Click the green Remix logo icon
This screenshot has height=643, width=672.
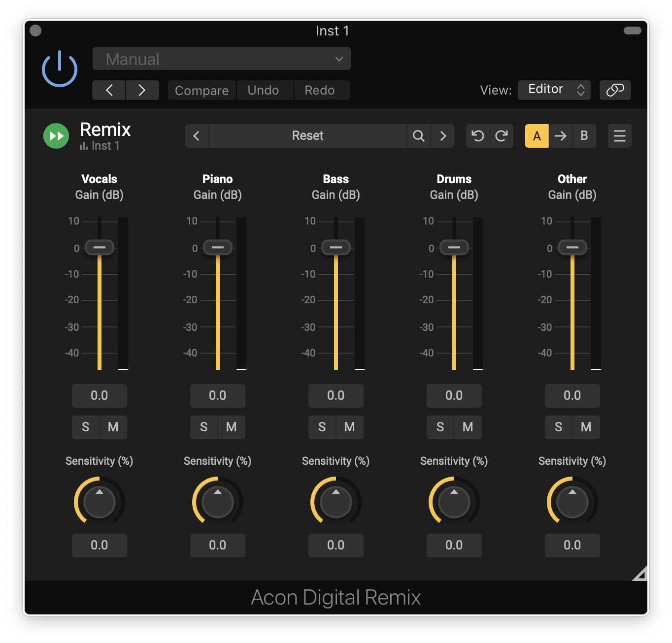[56, 136]
